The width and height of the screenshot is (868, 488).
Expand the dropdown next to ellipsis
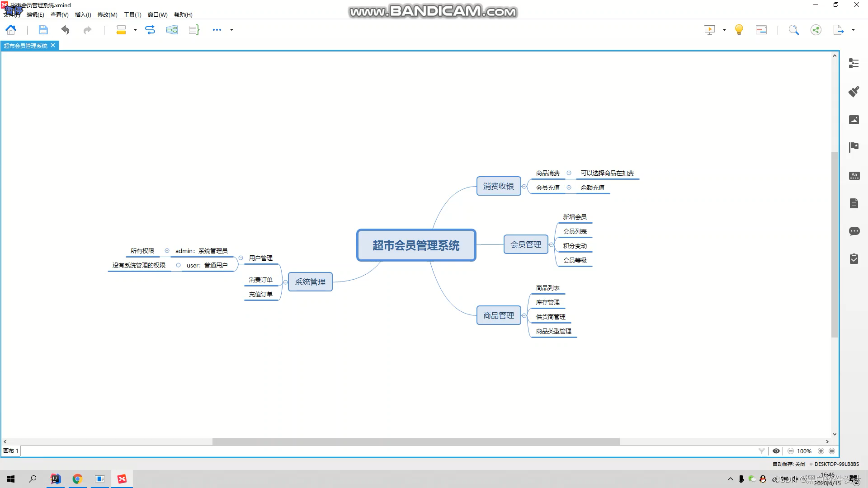coord(231,30)
